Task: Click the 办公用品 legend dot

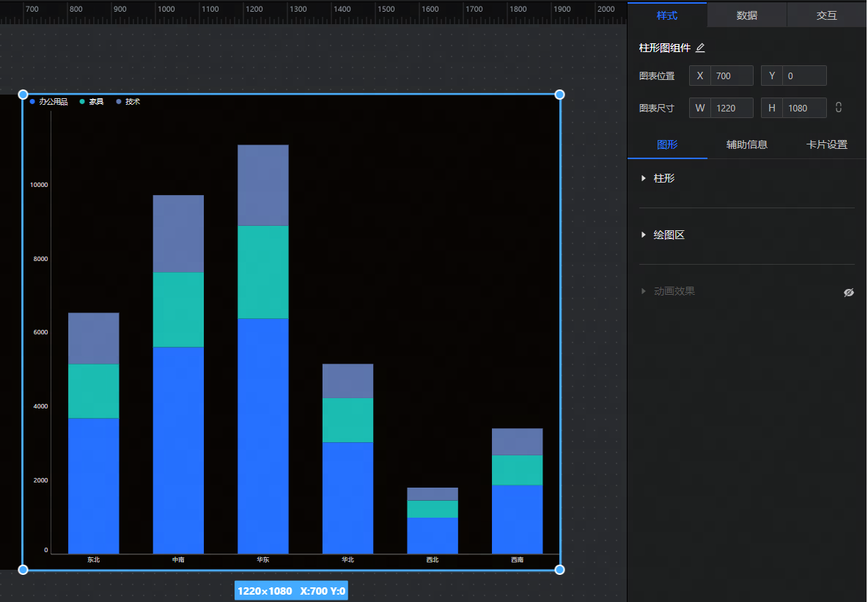Action: (x=33, y=102)
